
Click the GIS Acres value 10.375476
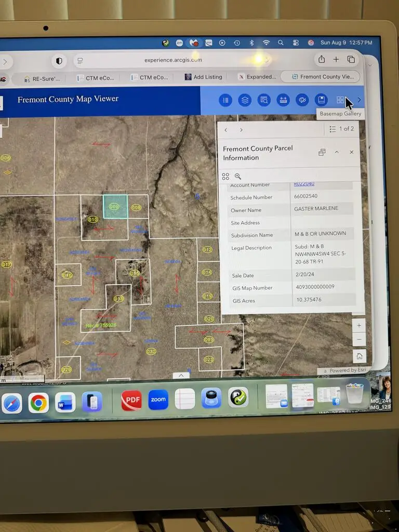[309, 300]
